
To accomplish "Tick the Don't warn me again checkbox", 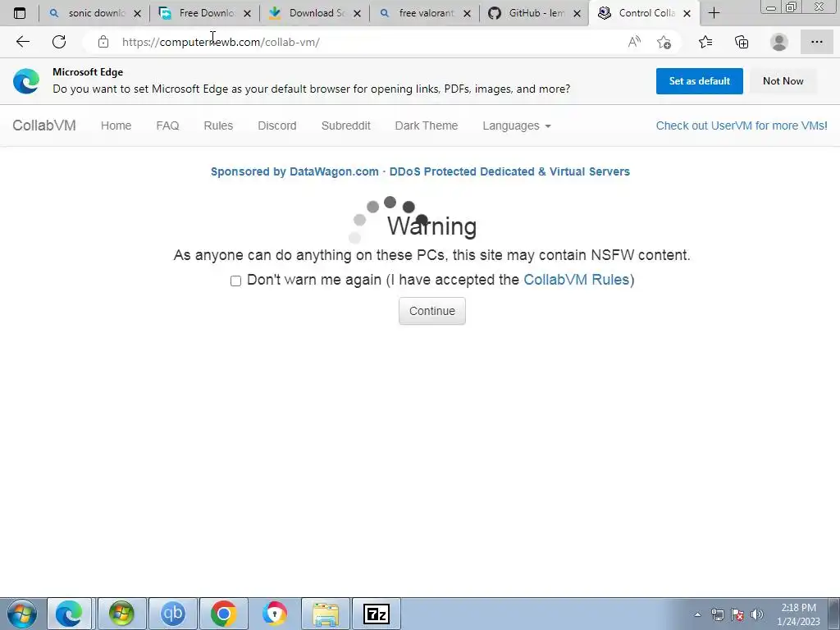I will coord(235,281).
